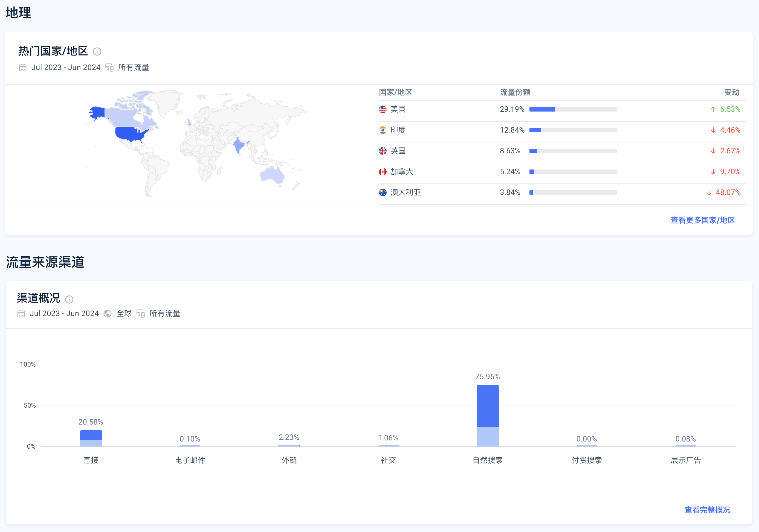
Task: Click red down arrow next to 9.70%
Action: 713,172
